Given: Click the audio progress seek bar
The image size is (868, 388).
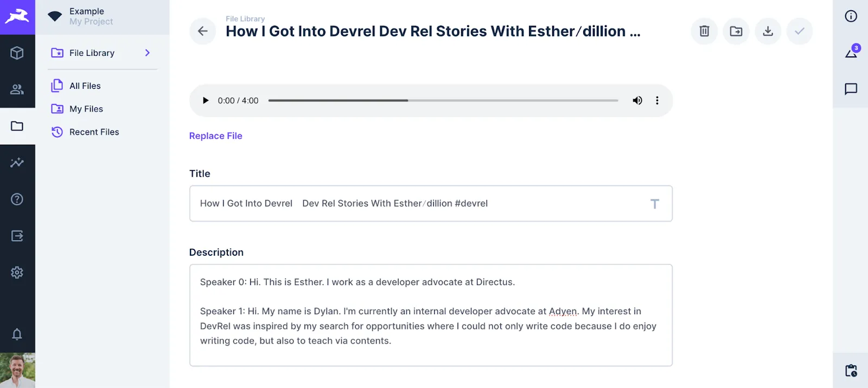Looking at the screenshot, I should [443, 101].
